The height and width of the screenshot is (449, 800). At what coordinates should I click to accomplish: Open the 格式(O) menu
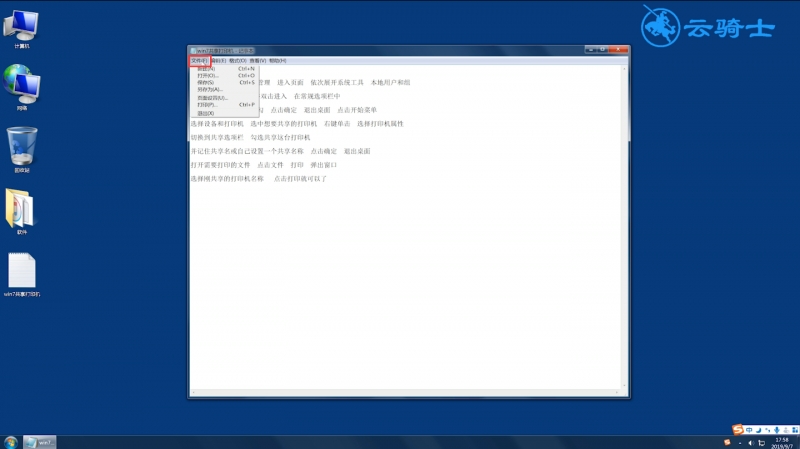tap(238, 61)
